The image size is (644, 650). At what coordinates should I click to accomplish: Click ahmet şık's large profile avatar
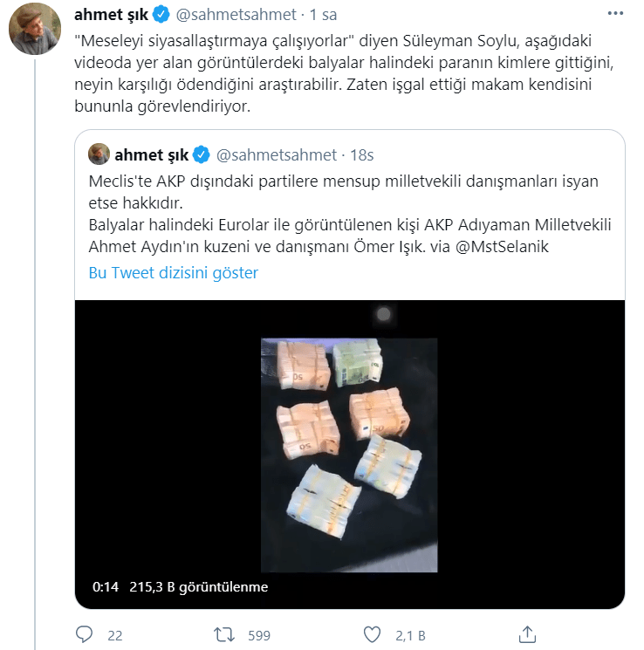35,29
